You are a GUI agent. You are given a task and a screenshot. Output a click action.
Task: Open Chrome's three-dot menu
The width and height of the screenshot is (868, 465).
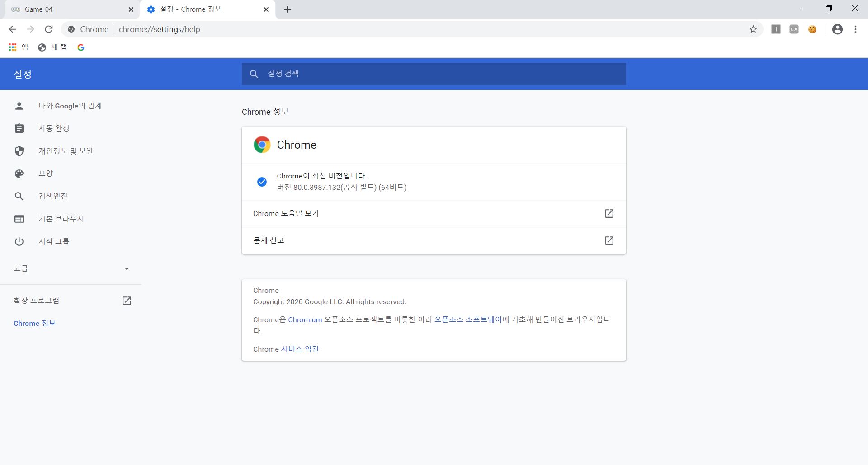856,29
